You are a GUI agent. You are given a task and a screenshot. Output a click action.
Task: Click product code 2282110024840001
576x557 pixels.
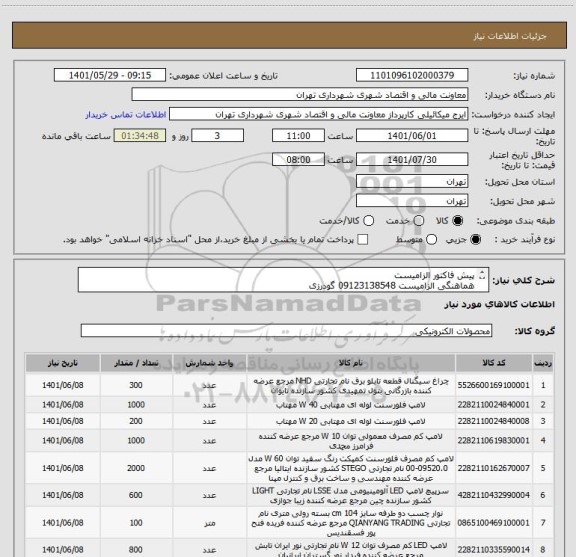(494, 405)
